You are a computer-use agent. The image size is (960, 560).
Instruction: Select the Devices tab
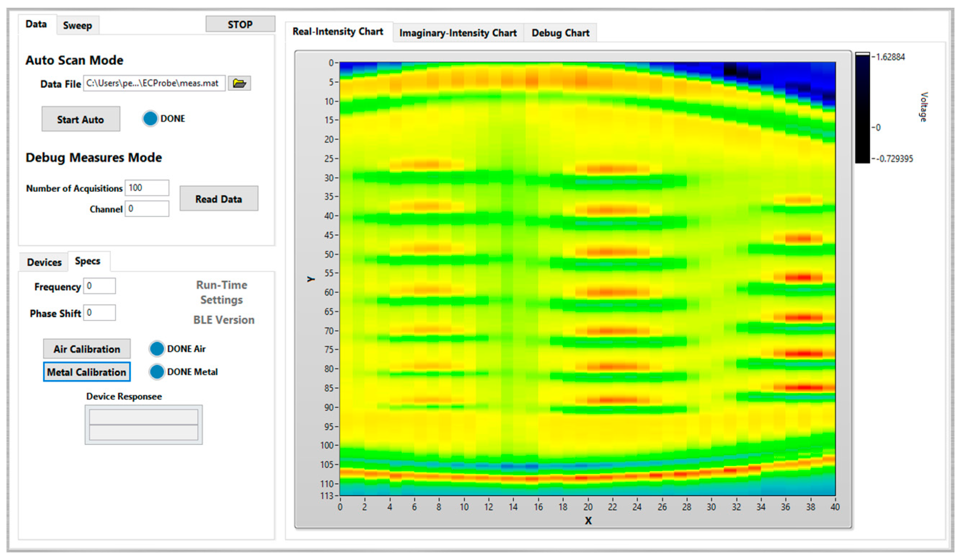point(44,262)
